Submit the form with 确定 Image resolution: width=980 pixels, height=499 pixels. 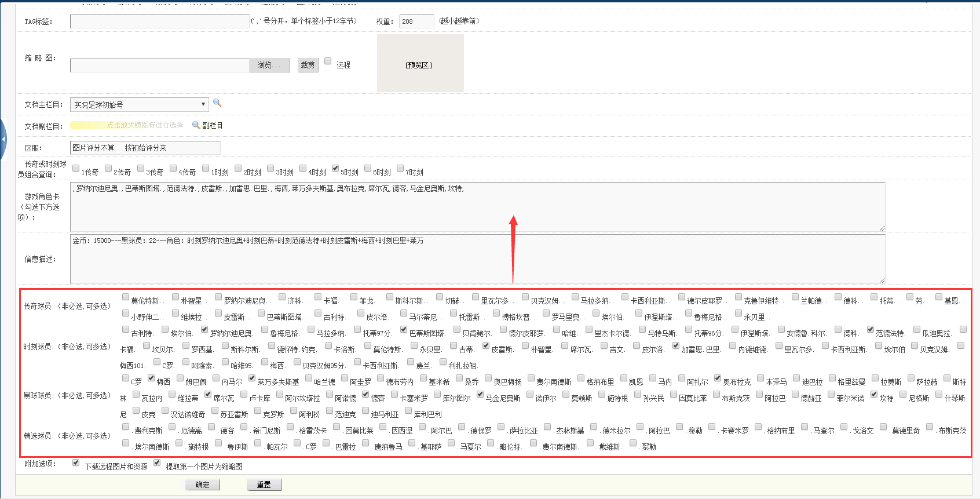click(203, 485)
